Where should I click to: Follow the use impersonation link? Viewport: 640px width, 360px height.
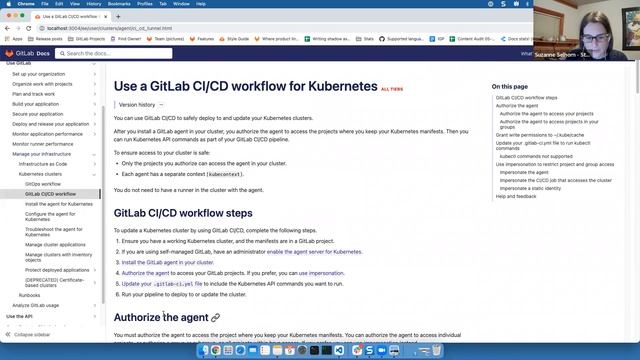point(321,273)
